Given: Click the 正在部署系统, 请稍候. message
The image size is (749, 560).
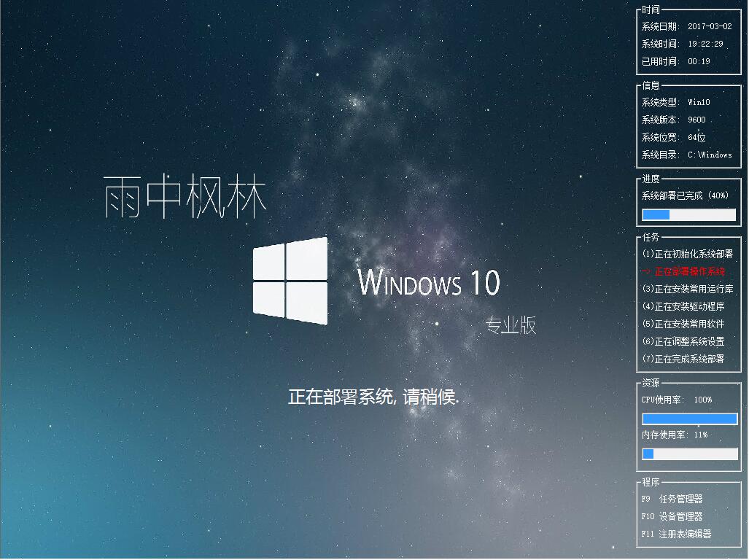Looking at the screenshot, I should (373, 397).
